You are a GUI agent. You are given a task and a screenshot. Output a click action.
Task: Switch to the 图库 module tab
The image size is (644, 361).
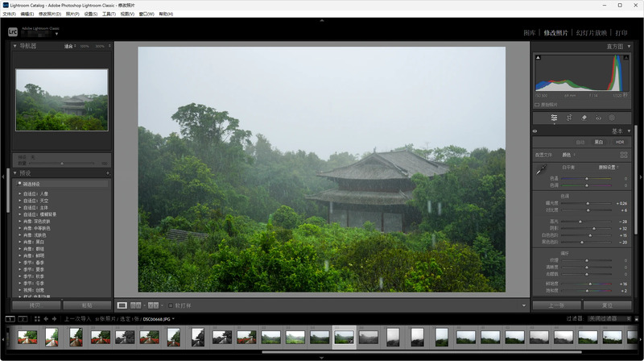pos(529,33)
